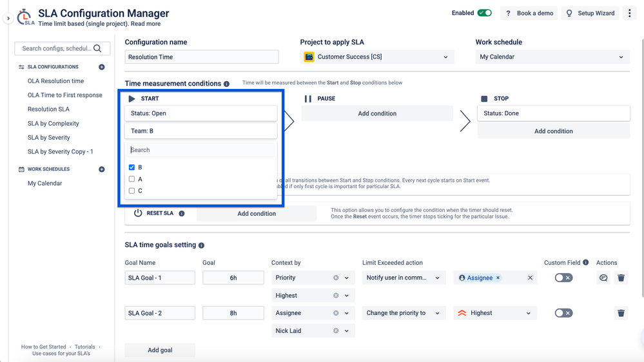The width and height of the screenshot is (644, 362).
Task: Open the Work schedule dropdown
Action: pyautogui.click(x=552, y=57)
